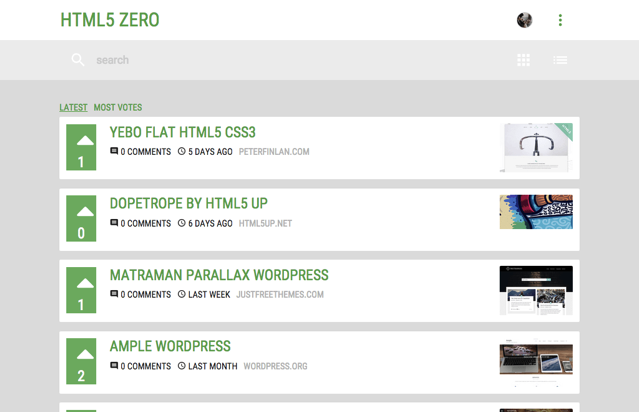Click 0 Comments on Ample WordPress
The width and height of the screenshot is (639, 412).
(x=145, y=366)
